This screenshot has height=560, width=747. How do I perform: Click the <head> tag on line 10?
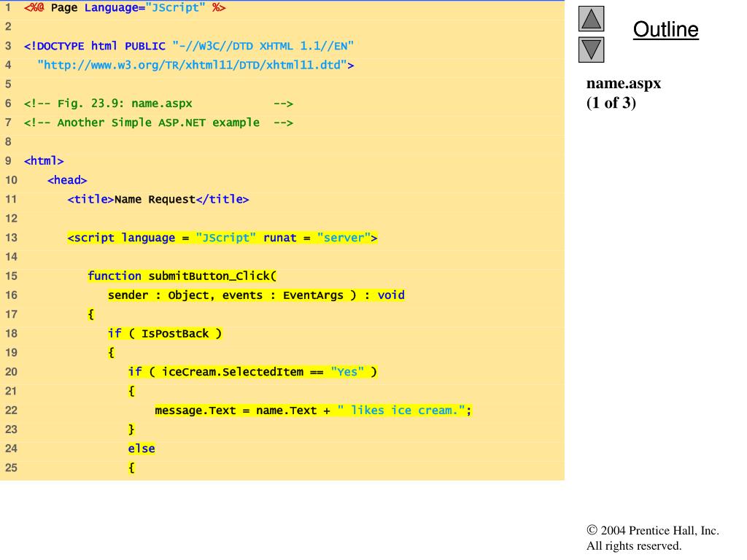[67, 180]
